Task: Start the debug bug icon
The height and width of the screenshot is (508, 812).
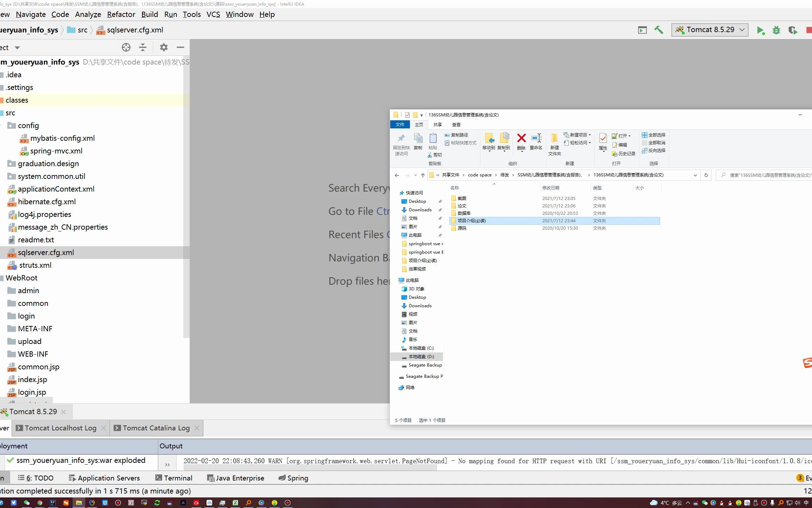Action: [x=776, y=30]
